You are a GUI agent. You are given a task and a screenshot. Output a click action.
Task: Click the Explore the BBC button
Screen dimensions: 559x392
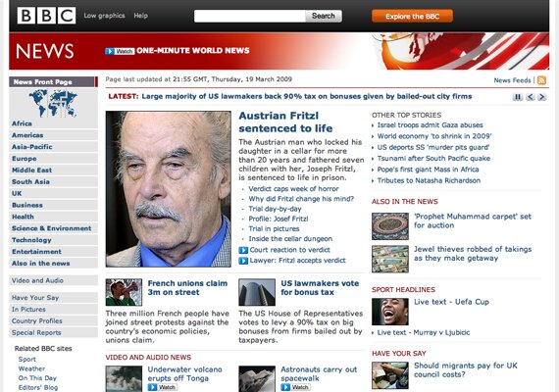coord(412,16)
